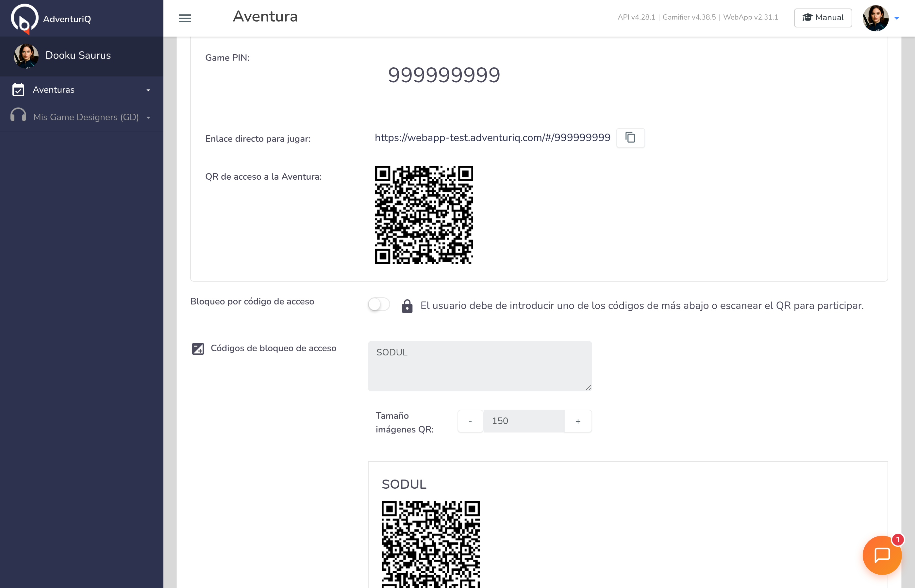Image resolution: width=915 pixels, height=588 pixels.
Task: Click the Tamaño imágenes QR label
Action: 405,422
